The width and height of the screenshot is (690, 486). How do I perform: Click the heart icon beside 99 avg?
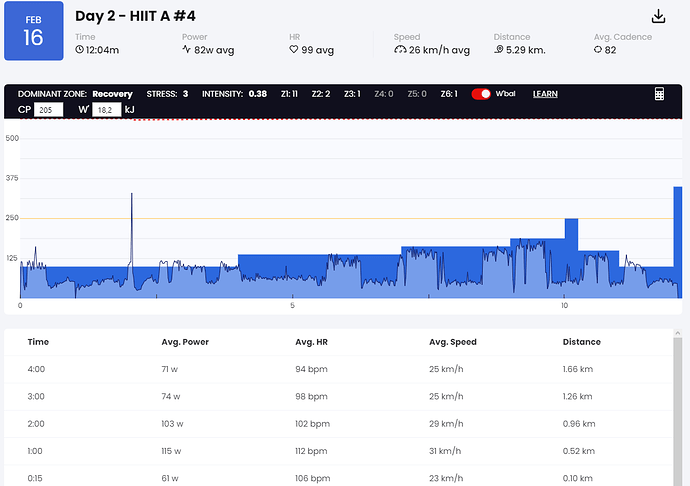[294, 49]
